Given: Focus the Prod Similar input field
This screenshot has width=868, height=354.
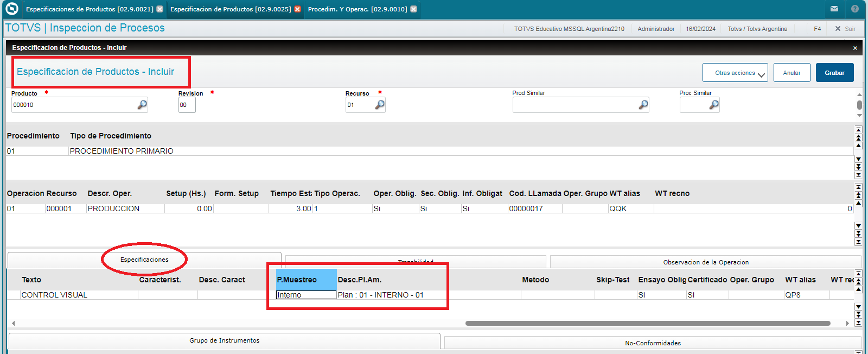Looking at the screenshot, I should click(580, 105).
